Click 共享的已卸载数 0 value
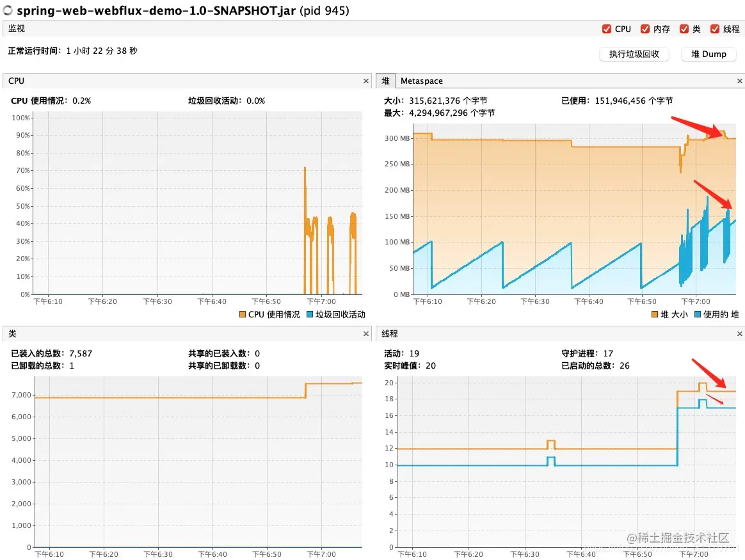745x560 pixels. pyautogui.click(x=257, y=365)
